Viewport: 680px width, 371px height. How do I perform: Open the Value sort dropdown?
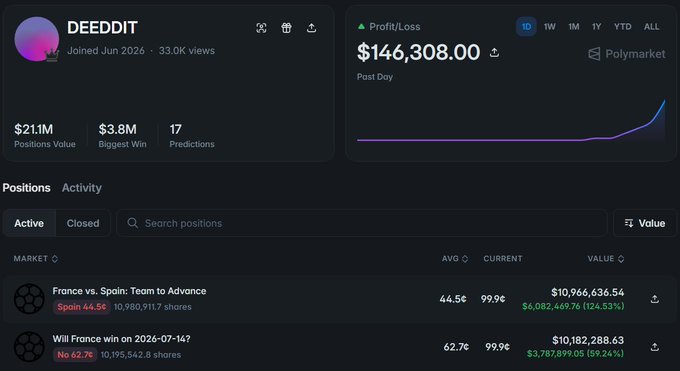[645, 223]
